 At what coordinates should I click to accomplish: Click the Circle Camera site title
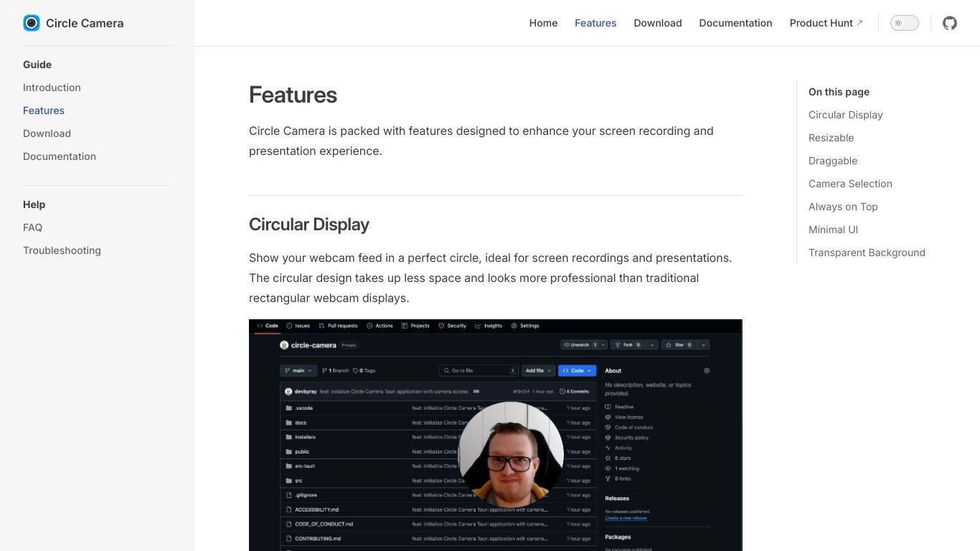[x=85, y=23]
